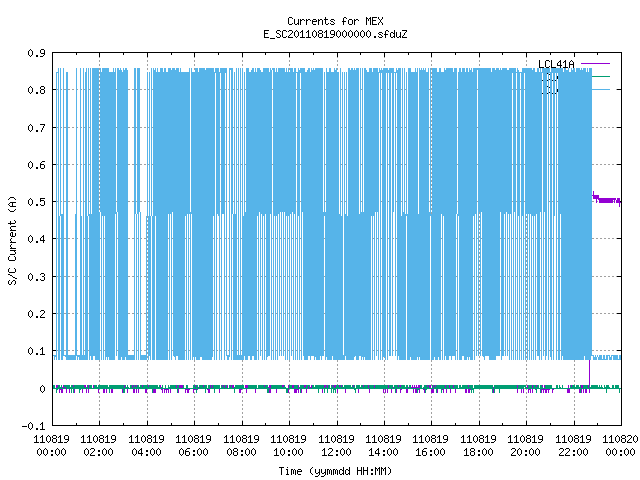
Task: Click the 'LCL41A' legend label
Action: (556, 64)
